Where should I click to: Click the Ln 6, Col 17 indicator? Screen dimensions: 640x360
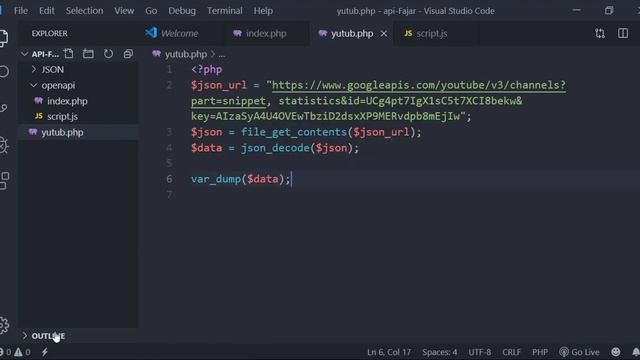389,352
